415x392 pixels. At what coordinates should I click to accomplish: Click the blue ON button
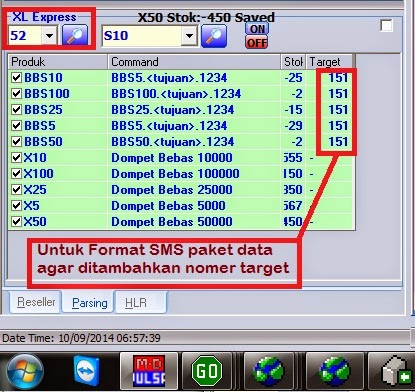coord(257,29)
